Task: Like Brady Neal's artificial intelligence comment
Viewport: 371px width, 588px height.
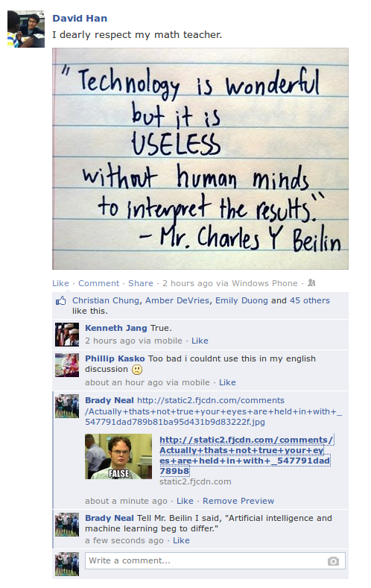Action: [x=181, y=541]
